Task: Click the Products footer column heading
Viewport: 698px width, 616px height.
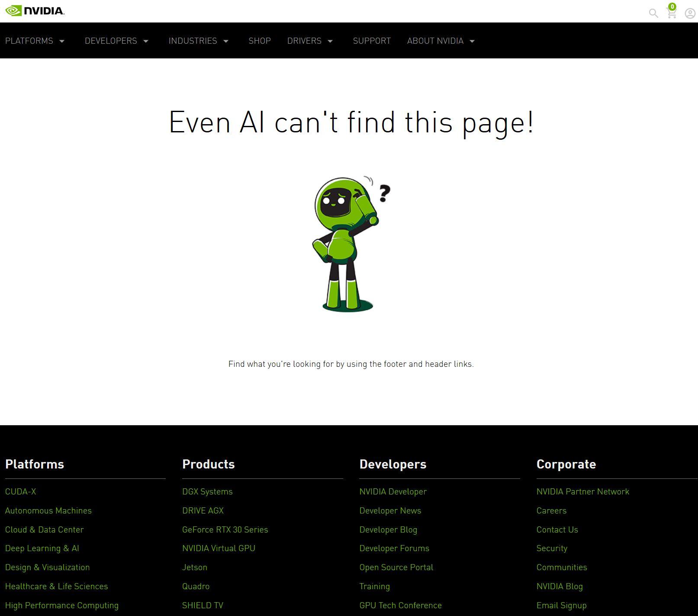Action: tap(209, 464)
